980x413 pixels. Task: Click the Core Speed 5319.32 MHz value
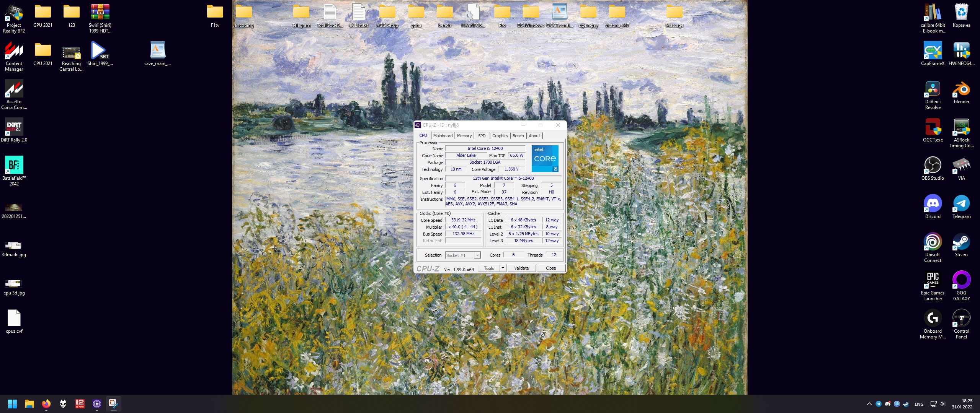(x=463, y=220)
